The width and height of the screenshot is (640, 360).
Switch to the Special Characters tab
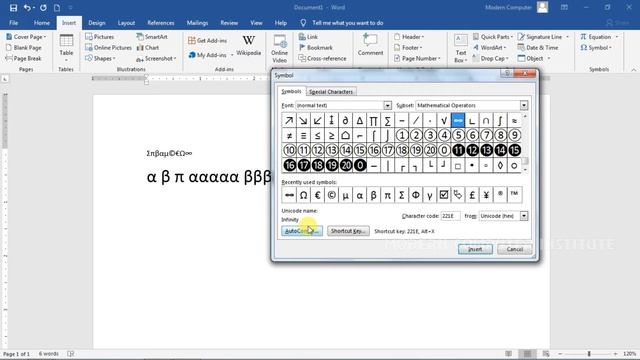pyautogui.click(x=331, y=92)
